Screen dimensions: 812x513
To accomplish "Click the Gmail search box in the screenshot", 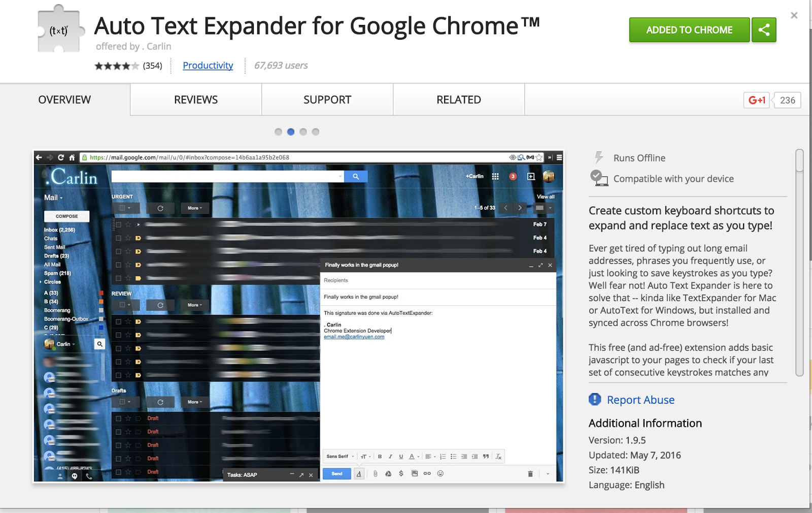I will pos(227,176).
